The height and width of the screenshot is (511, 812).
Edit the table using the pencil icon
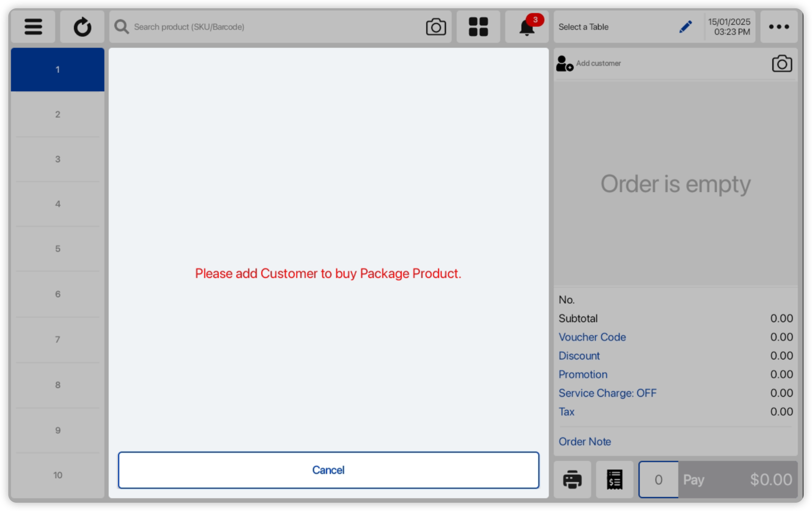click(686, 26)
